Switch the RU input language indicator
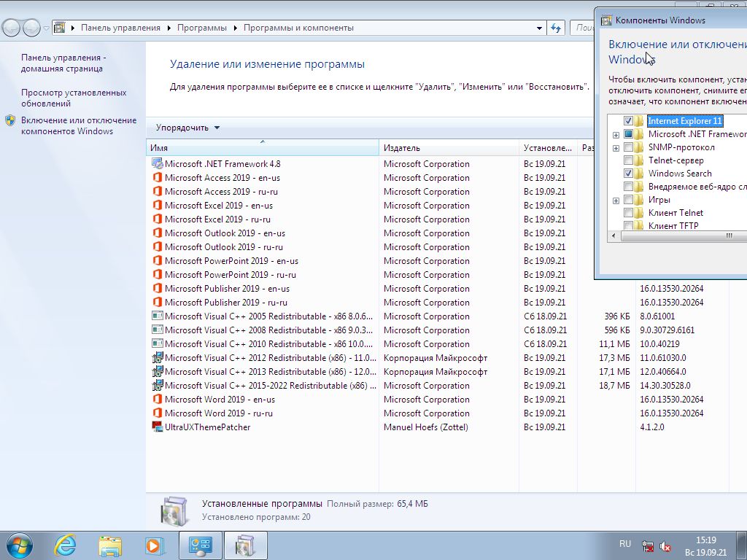 pos(625,543)
